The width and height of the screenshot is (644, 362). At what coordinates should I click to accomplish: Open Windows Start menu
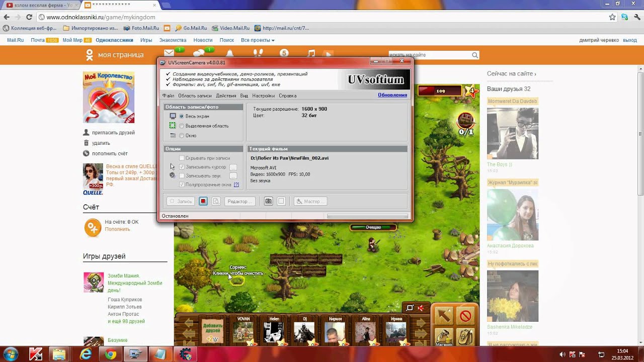tap(11, 354)
